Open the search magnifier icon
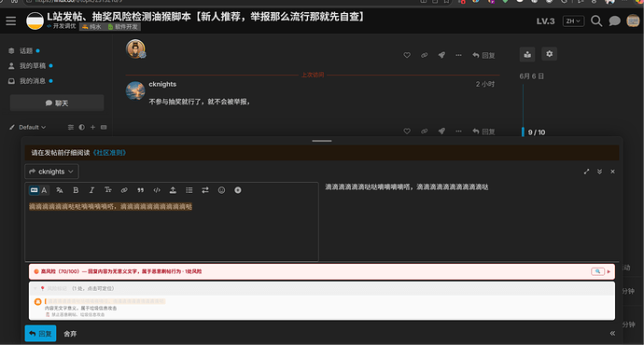The width and height of the screenshot is (644, 345). [596, 21]
